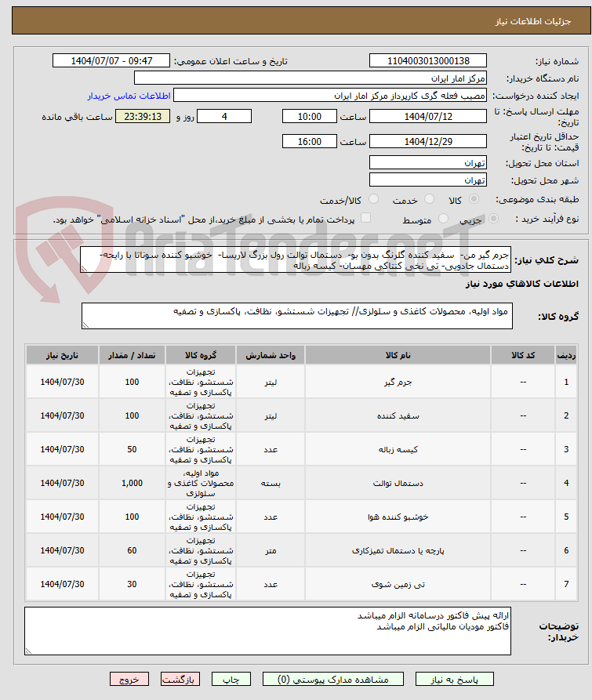Viewport: 592px width, 700px height.
Task: Click the quantity 1,000 cell
Action: point(132,483)
